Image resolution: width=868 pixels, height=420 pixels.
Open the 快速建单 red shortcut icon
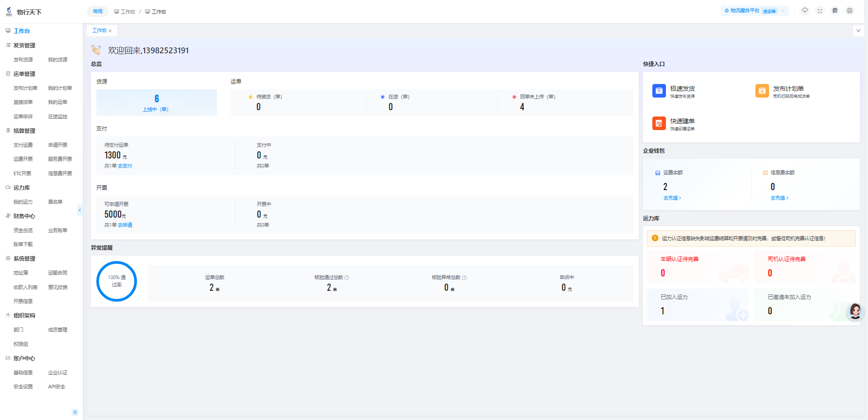[x=659, y=123]
